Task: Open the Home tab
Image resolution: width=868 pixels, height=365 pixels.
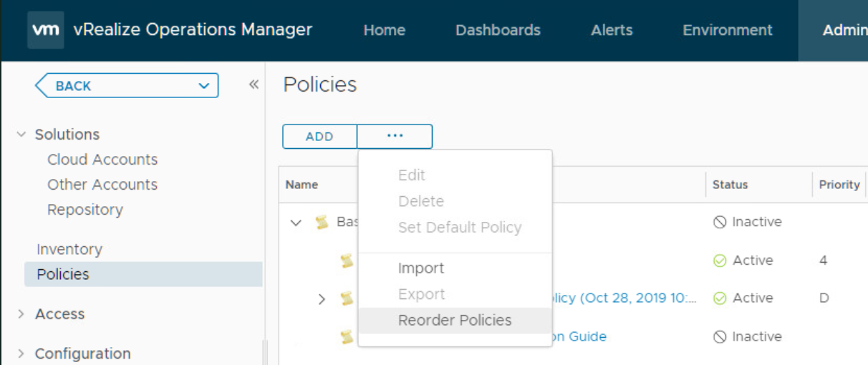Action: 384,30
